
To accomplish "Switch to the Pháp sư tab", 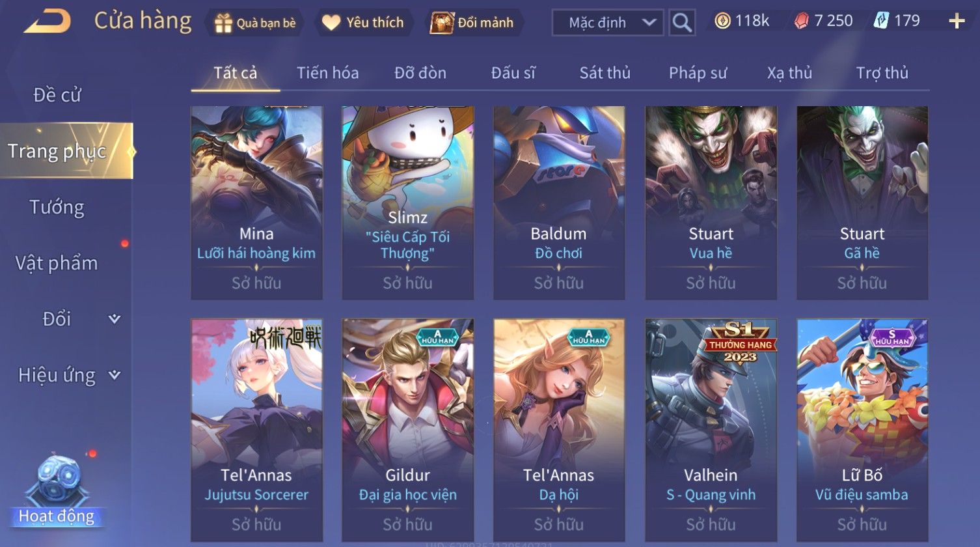I will coord(698,73).
